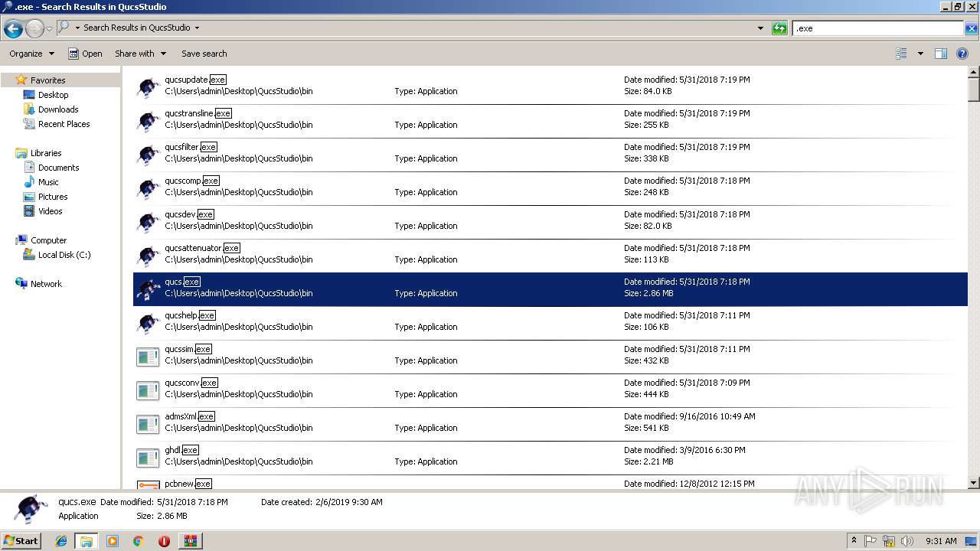
Task: Open Downloads in Favorites
Action: 58,109
